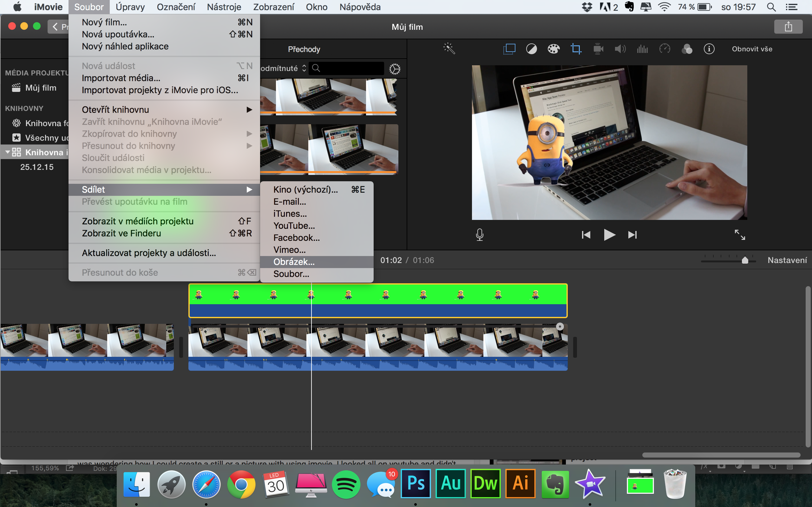Viewport: 812px width, 507px height.
Task: Collapse the 'Knihovna iMovie' disclosure triangle
Action: click(x=7, y=152)
